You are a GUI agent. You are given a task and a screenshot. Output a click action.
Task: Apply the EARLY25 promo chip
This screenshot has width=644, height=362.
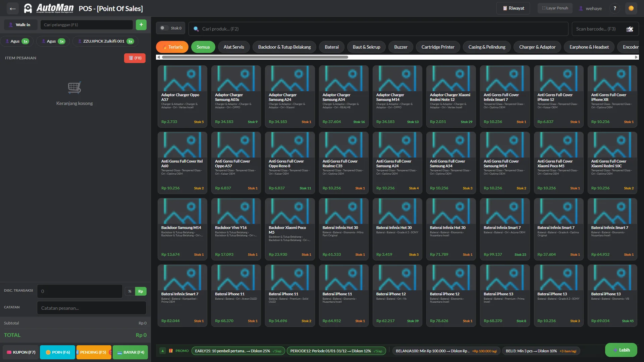pos(238,351)
